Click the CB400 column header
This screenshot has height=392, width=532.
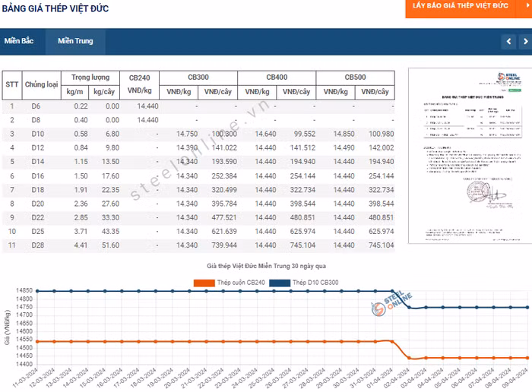pyautogui.click(x=277, y=77)
